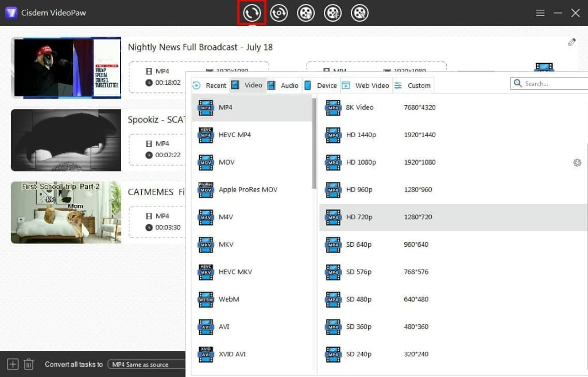The height and width of the screenshot is (377, 588).
Task: Open the hamburger menu at top right
Action: click(x=540, y=12)
